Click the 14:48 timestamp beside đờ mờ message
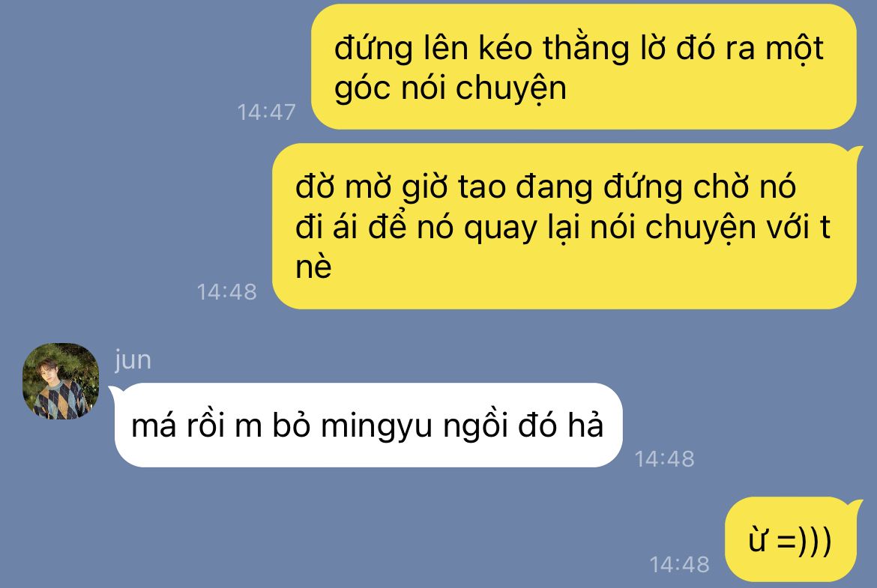This screenshot has width=877, height=588. tap(226, 291)
